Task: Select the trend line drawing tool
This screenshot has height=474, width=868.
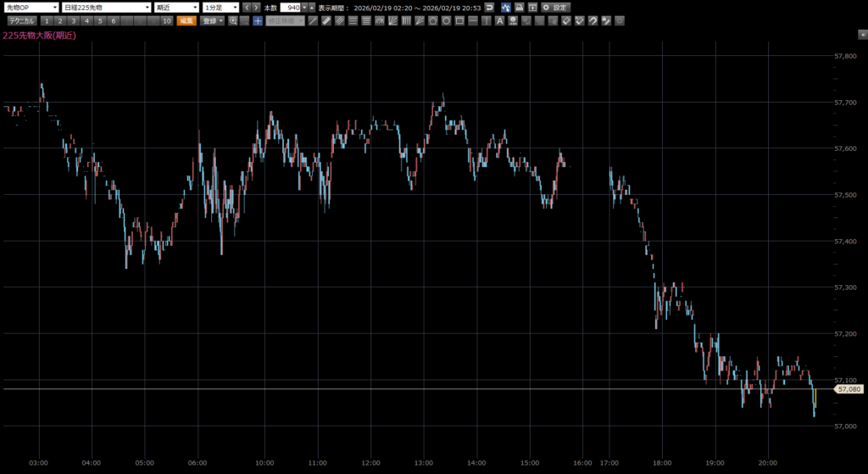Action: click(313, 20)
